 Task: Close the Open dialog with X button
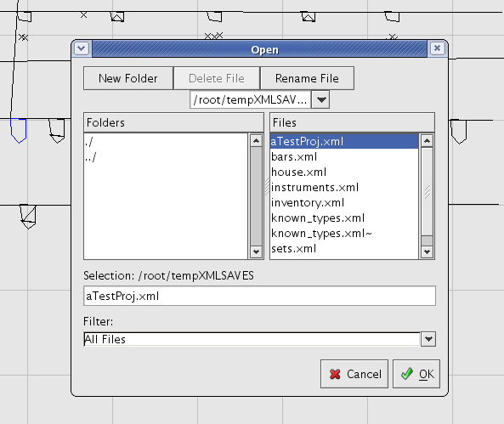[x=437, y=48]
